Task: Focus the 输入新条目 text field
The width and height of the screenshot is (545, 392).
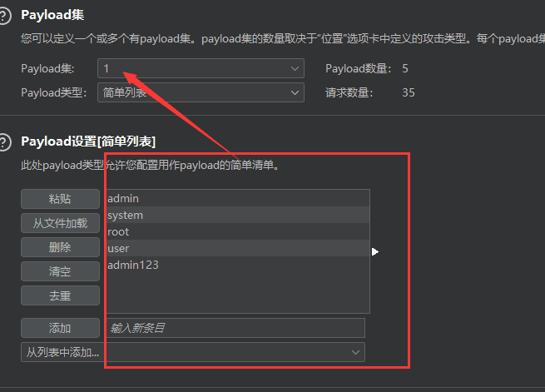Action: (x=235, y=328)
